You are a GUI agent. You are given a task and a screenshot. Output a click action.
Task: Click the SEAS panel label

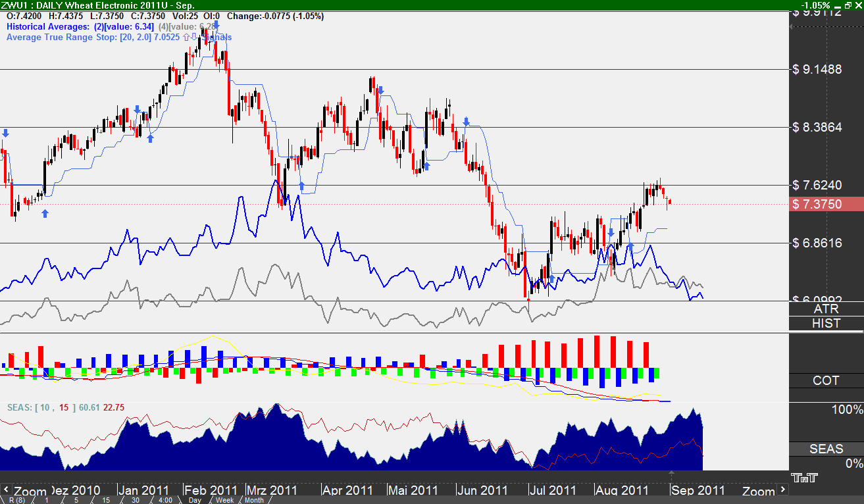(x=826, y=449)
